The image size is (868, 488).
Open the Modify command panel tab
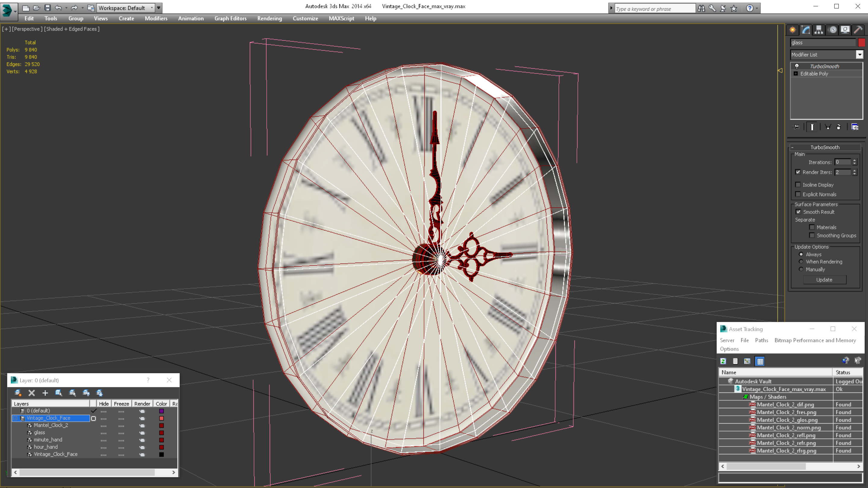point(806,30)
